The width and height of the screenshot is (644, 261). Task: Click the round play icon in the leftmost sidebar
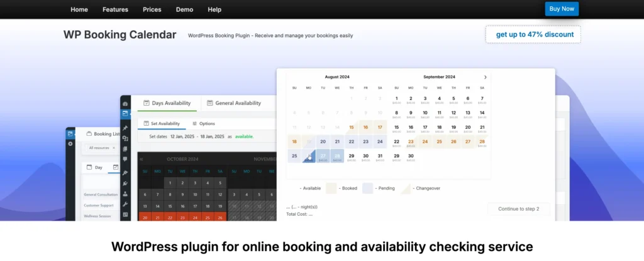(70, 144)
